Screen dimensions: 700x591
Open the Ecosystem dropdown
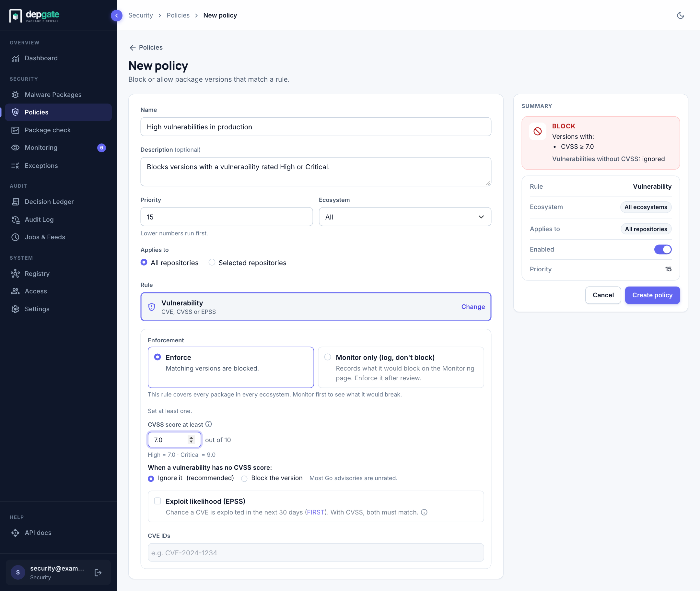(405, 217)
